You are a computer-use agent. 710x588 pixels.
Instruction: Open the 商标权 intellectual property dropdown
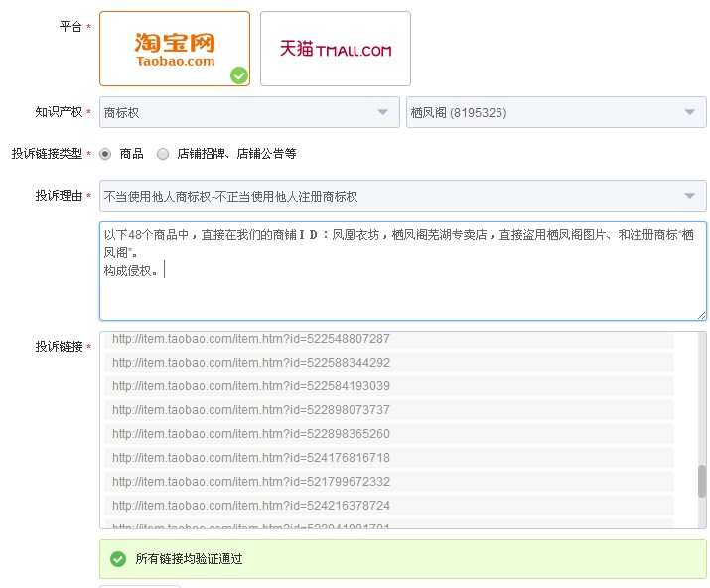click(249, 112)
